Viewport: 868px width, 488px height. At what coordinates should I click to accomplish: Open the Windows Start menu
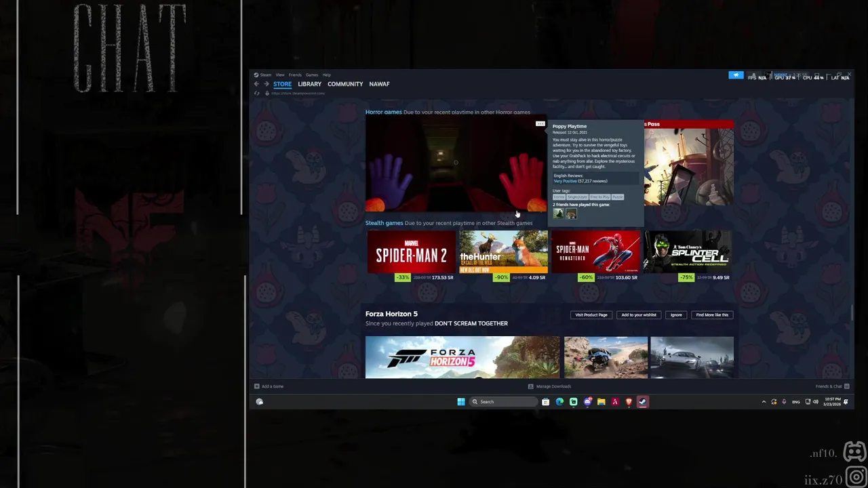[x=461, y=402]
